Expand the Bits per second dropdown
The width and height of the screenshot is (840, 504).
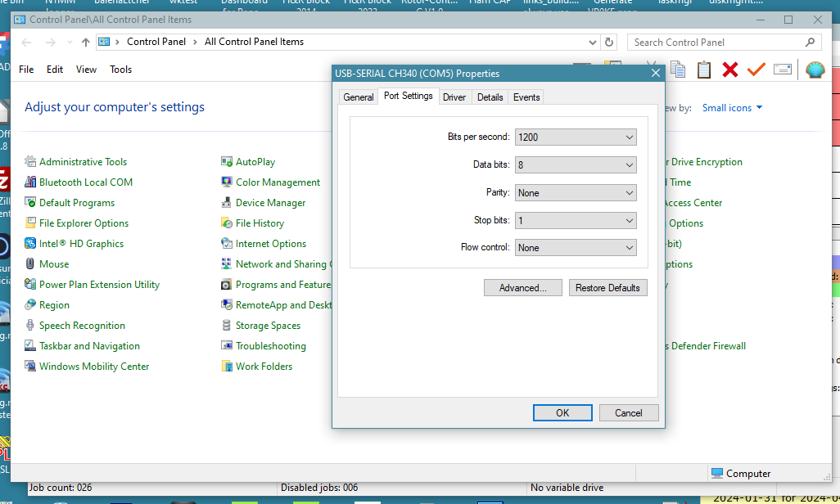pos(630,137)
